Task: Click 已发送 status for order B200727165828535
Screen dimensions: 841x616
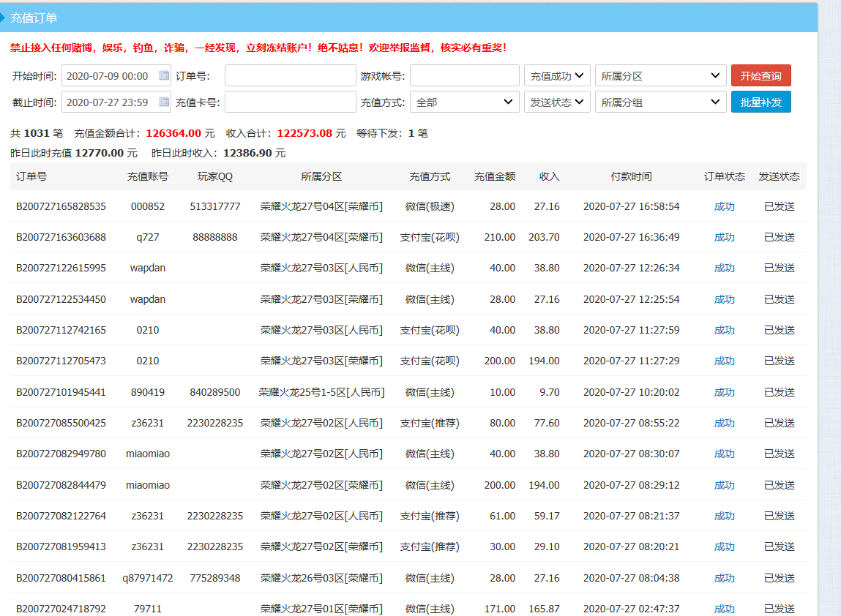Action: (x=779, y=206)
